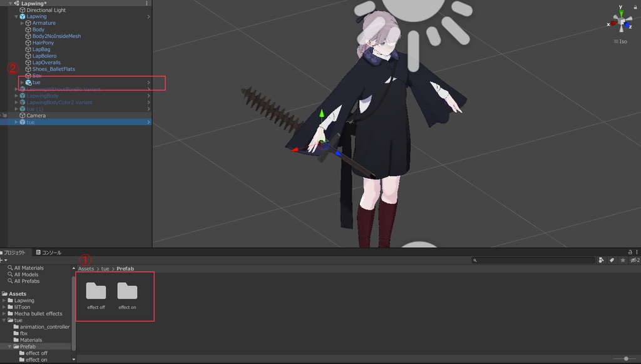This screenshot has height=364, width=641.
Task: Expand the Lapwing asset folder
Action: (4, 300)
